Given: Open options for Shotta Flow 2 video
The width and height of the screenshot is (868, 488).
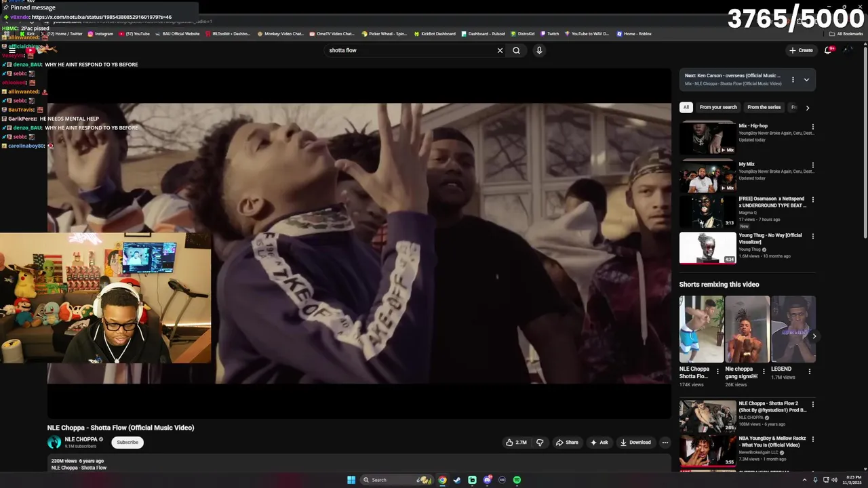Looking at the screenshot, I should [x=813, y=405].
